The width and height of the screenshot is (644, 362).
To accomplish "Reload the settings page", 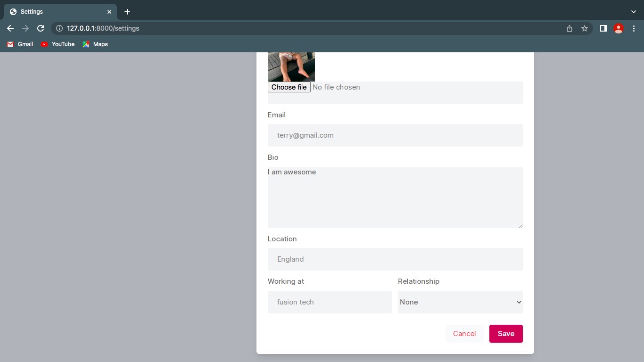I will click(41, 28).
